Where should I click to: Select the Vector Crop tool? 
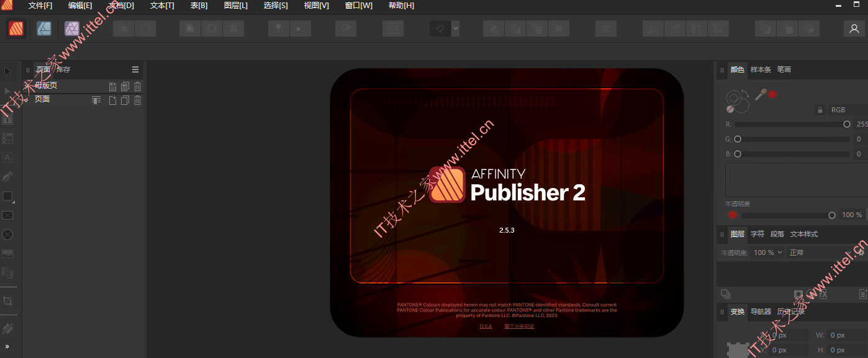pyautogui.click(x=8, y=301)
